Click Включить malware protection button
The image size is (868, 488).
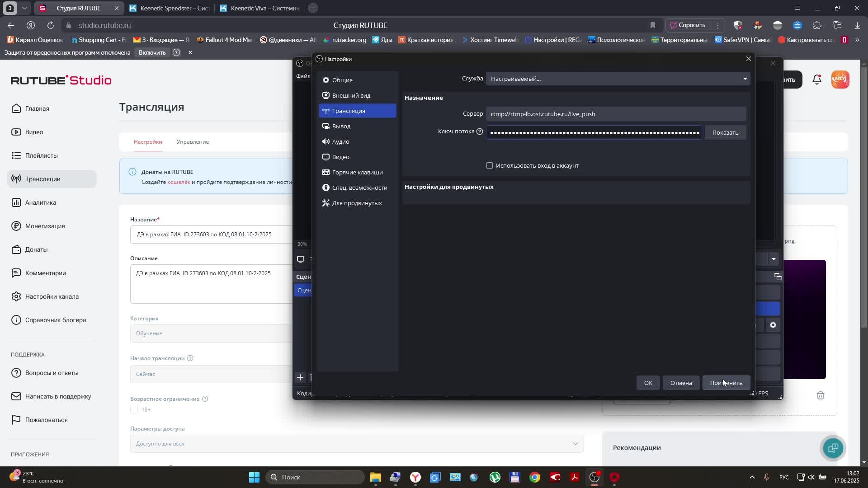(152, 52)
